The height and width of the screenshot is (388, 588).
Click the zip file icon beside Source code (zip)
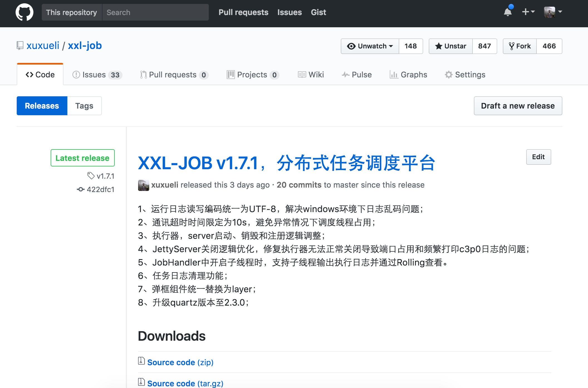click(x=141, y=361)
